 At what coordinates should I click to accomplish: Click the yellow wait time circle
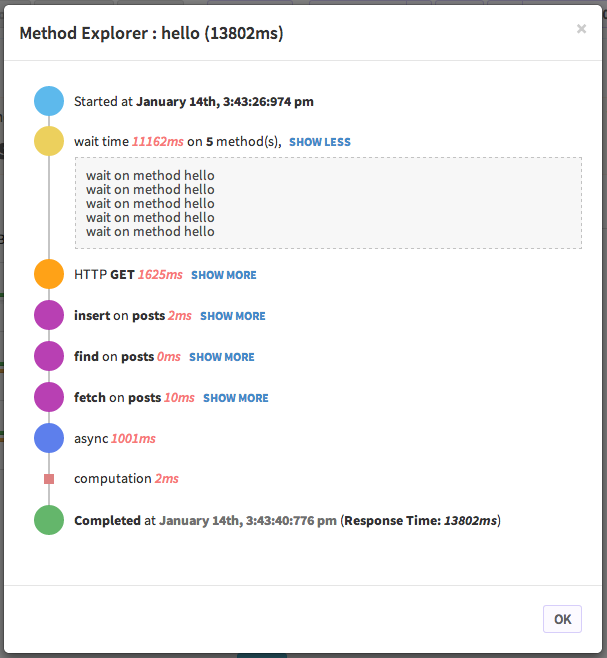(x=49, y=142)
